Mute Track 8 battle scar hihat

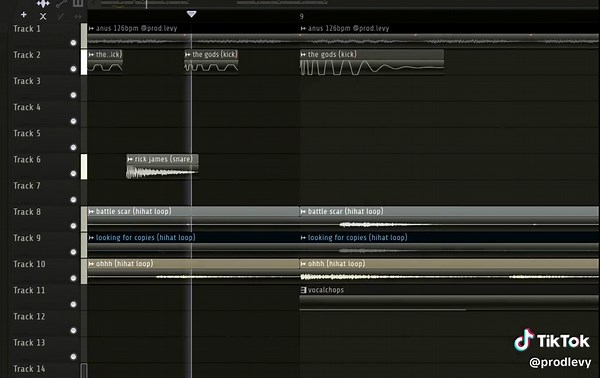pyautogui.click(x=73, y=226)
